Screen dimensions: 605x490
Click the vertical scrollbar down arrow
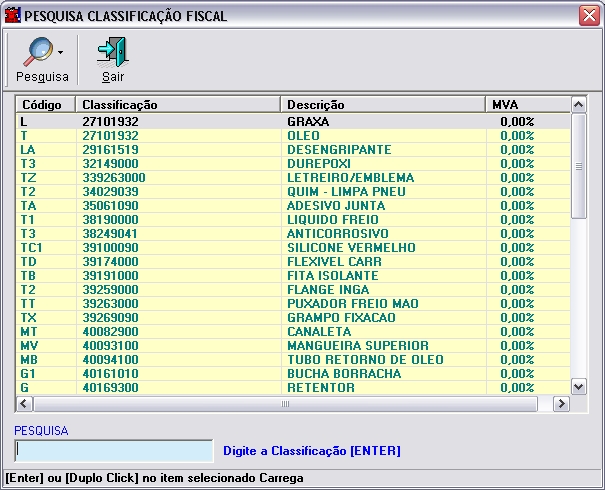(578, 387)
